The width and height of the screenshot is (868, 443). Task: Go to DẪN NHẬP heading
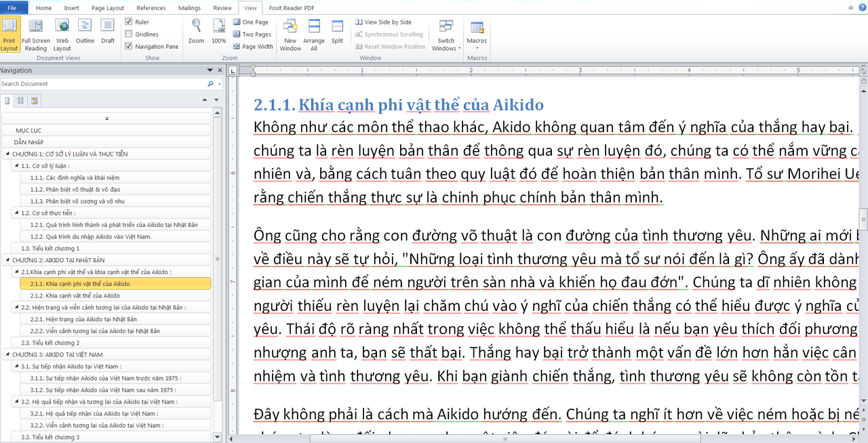(106, 142)
